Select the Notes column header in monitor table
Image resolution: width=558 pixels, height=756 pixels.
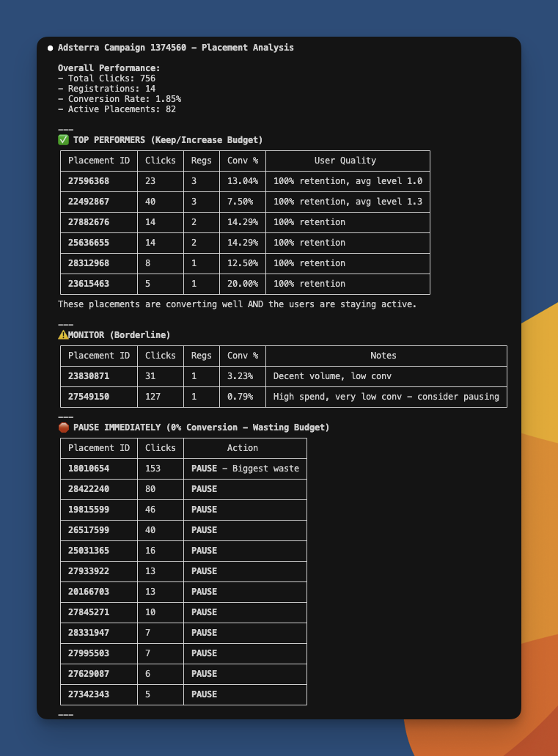(383, 356)
